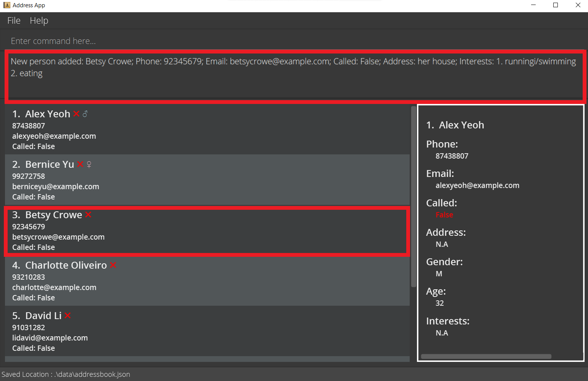588x381 pixels.
Task: Click the Address App title bar icon
Action: (6, 5)
